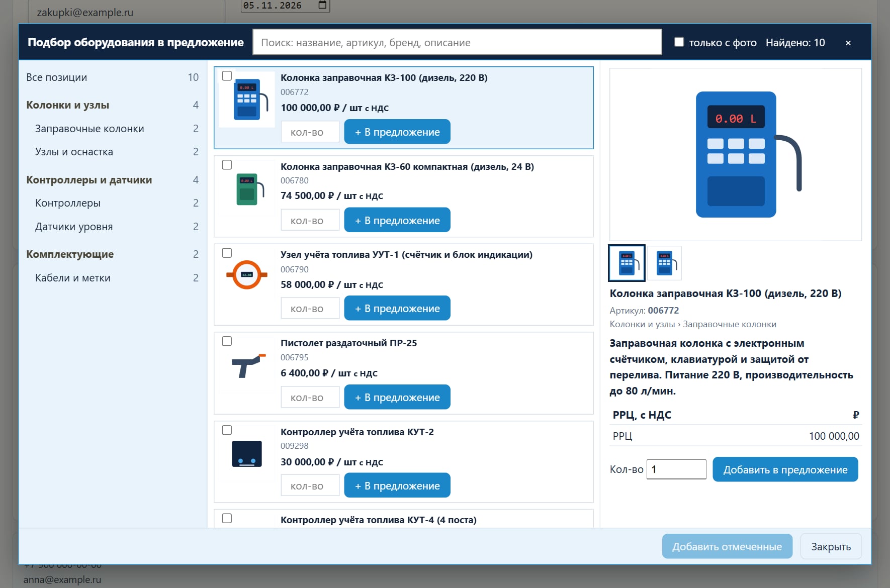
Task: Click the кол-во field for КЗ-100
Action: 310,132
